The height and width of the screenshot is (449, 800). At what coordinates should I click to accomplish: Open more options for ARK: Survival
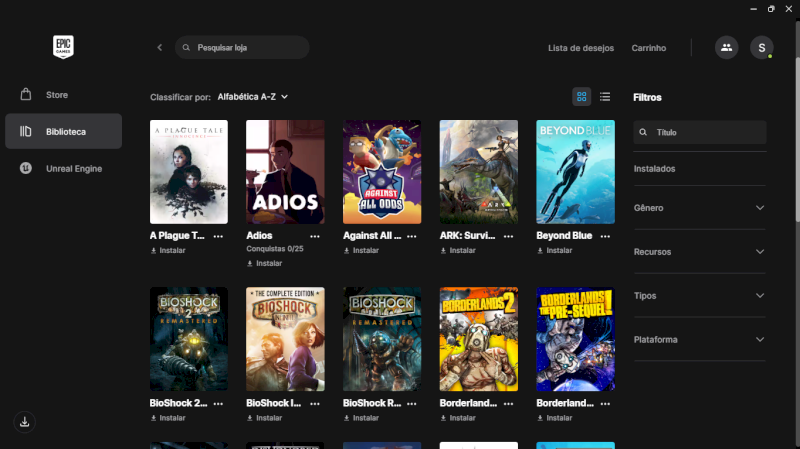point(509,236)
